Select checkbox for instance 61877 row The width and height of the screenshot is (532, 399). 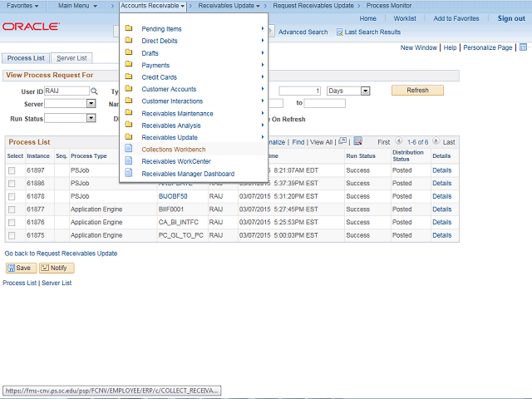point(12,210)
